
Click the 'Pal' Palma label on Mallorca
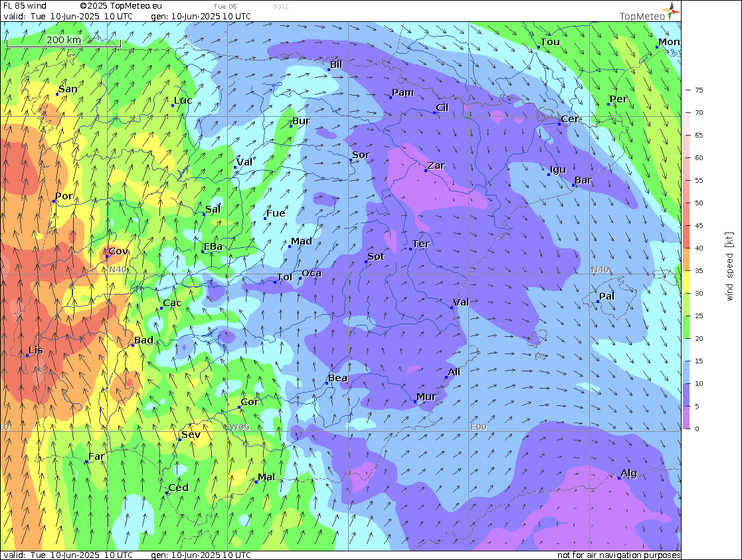point(606,296)
